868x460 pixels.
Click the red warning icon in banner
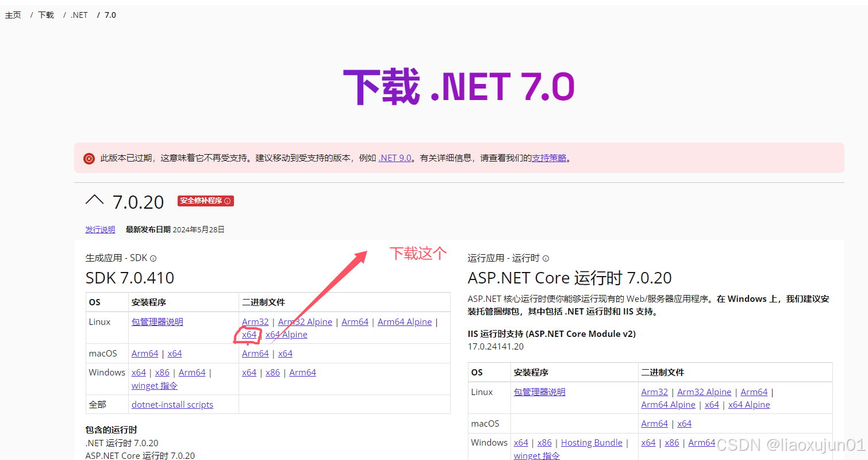point(89,158)
